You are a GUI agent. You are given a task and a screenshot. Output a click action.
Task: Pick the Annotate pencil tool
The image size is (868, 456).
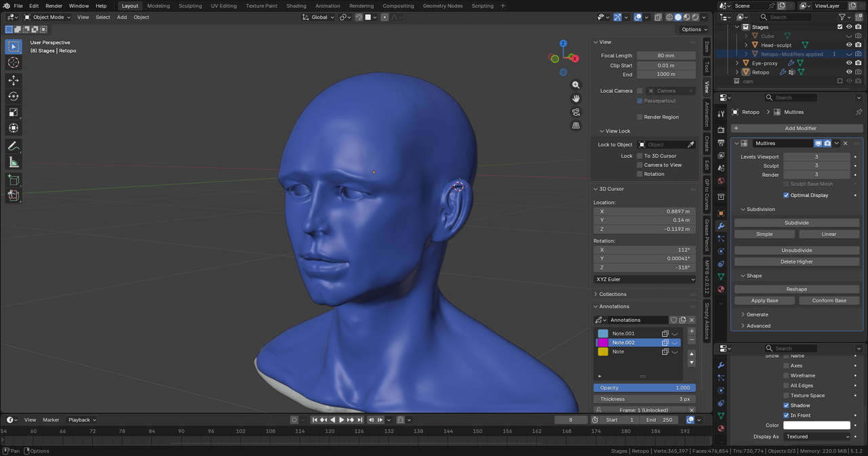14,146
